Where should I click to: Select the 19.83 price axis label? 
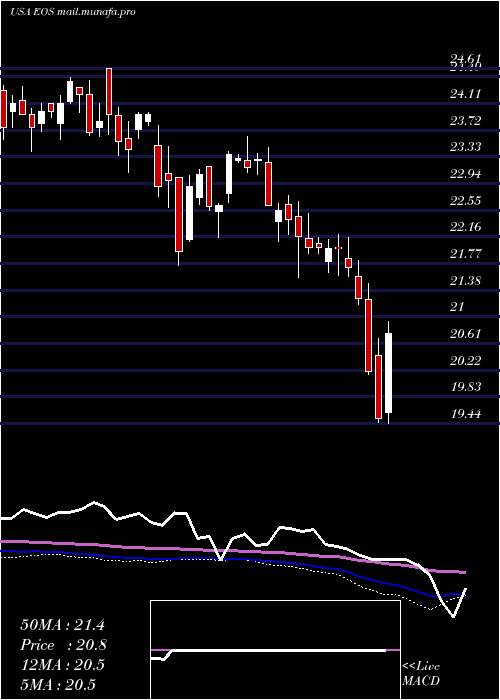[x=466, y=387]
